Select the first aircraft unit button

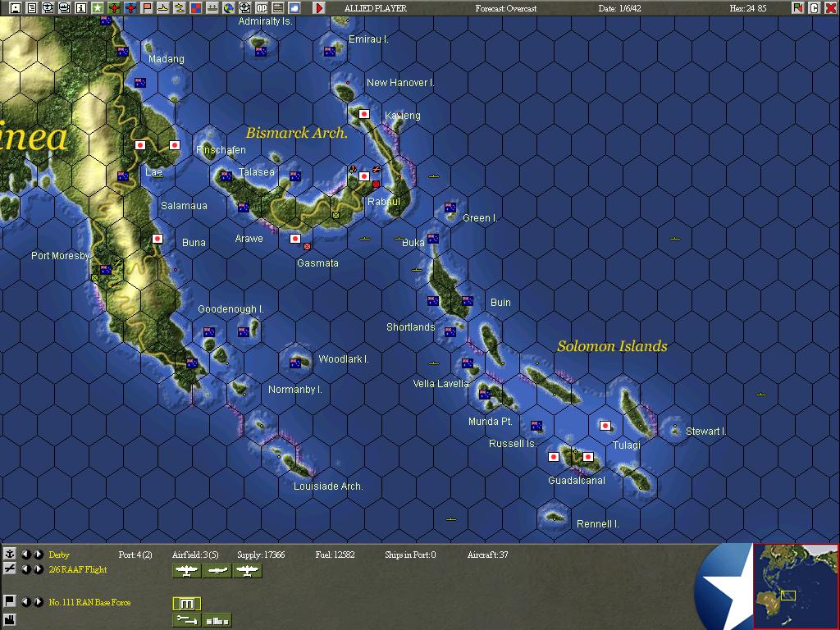coord(187,571)
